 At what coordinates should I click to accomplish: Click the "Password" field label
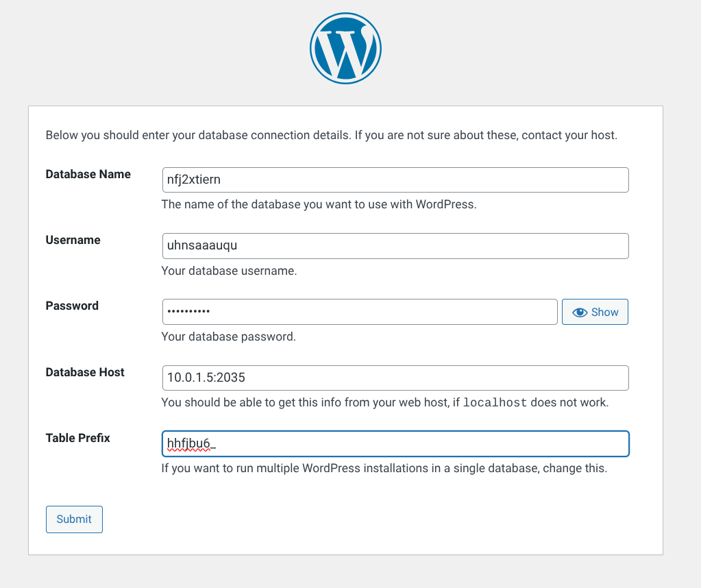72,306
